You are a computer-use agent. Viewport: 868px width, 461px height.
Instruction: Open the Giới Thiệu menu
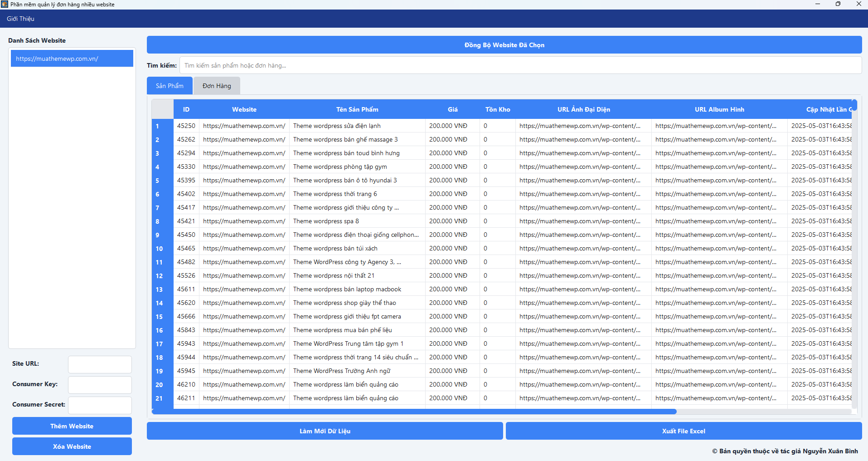20,19
